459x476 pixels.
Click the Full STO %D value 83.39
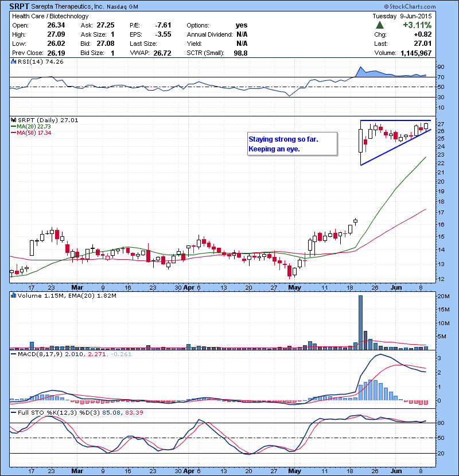pyautogui.click(x=134, y=412)
